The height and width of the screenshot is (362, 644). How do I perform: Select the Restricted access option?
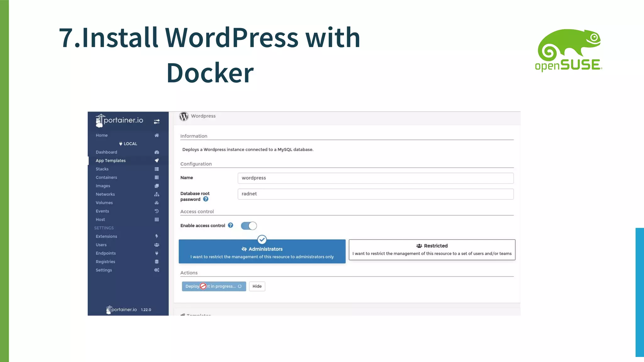click(432, 250)
